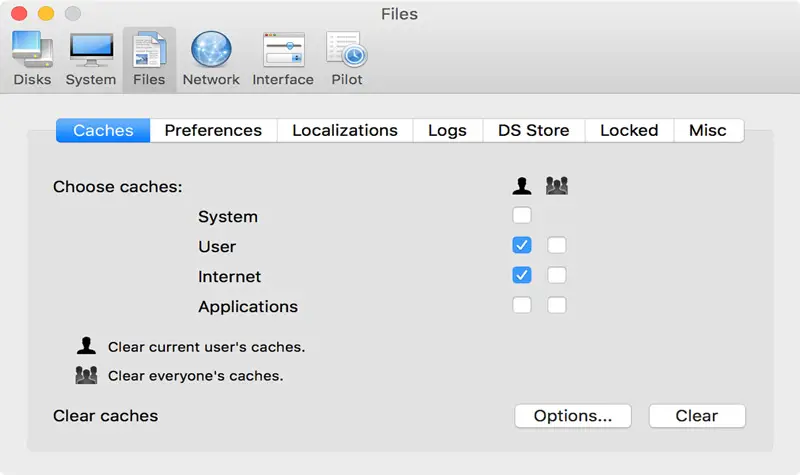
Task: Switch to the System toolbar section
Action: click(x=91, y=58)
